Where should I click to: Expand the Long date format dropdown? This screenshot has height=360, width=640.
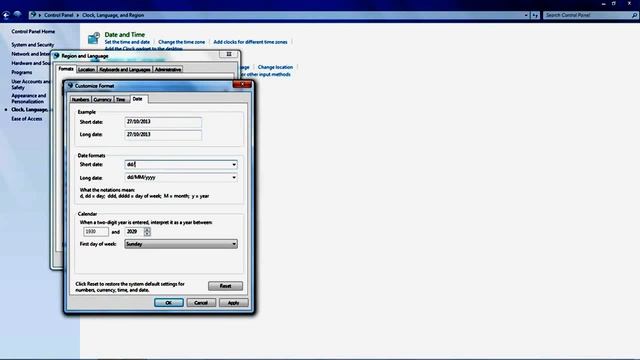234,178
